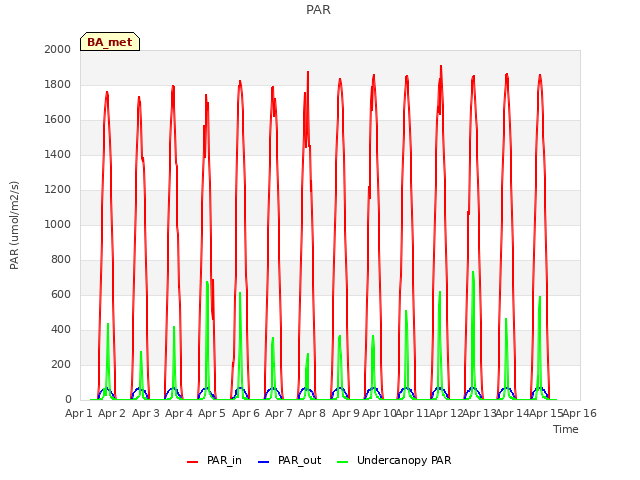Click the green Undercanopy PAR legend swatch
The width and height of the screenshot is (640, 480).
[343, 461]
